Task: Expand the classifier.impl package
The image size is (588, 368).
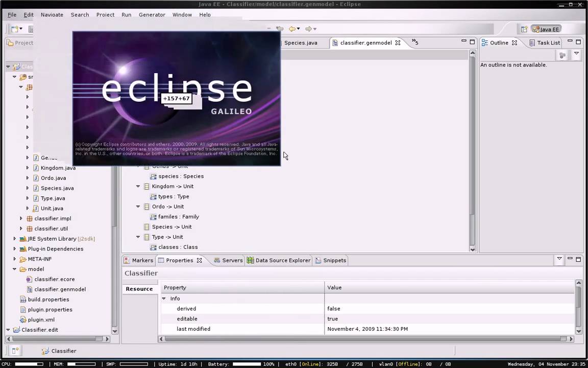Action: 21,218
